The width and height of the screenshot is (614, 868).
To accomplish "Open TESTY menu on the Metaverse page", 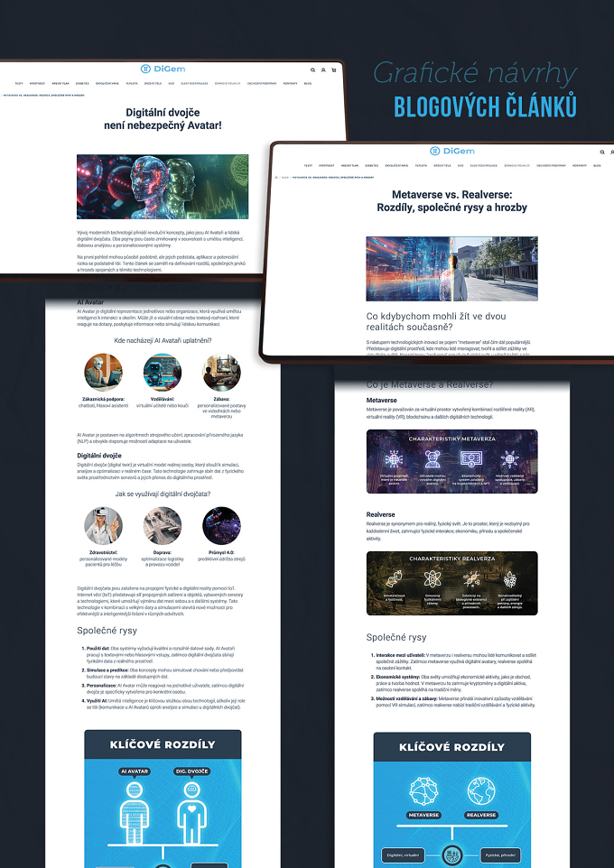I will click(308, 165).
